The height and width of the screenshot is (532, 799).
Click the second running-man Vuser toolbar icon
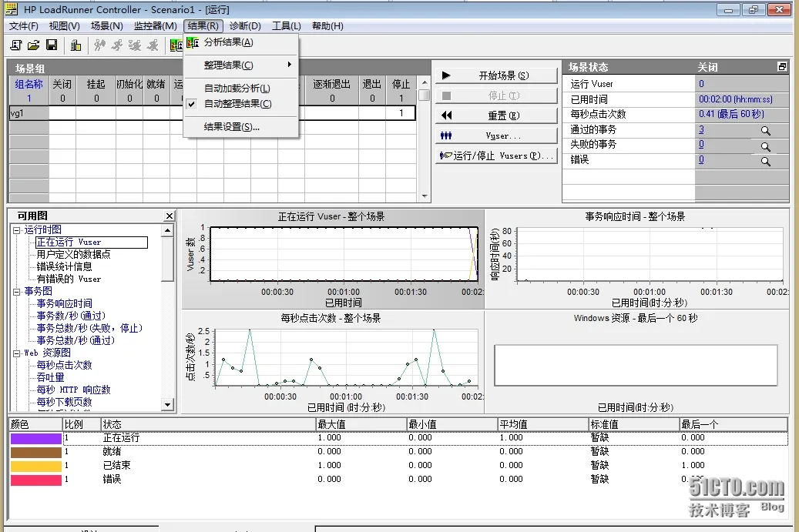pos(117,45)
